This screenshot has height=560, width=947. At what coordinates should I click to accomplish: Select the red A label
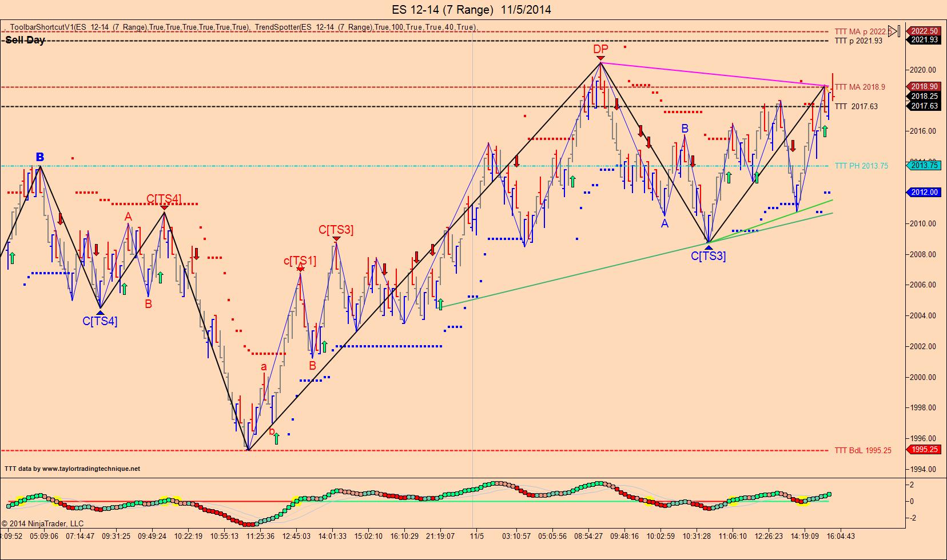[x=128, y=217]
